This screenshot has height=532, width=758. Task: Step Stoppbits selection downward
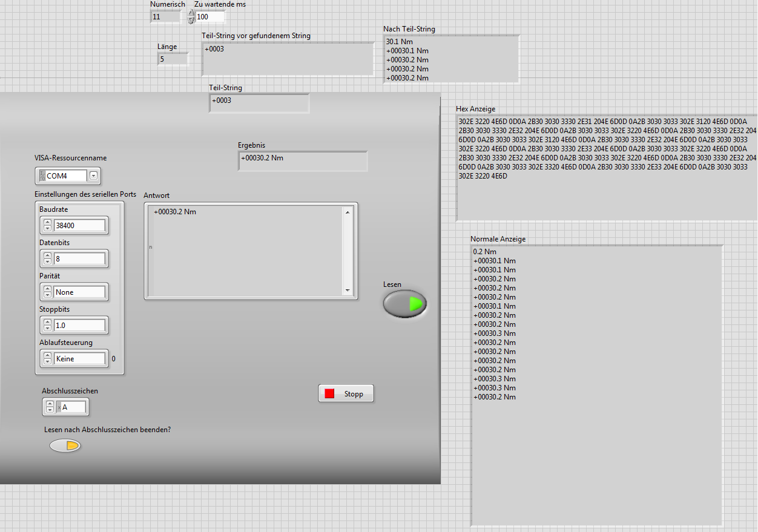tap(48, 329)
